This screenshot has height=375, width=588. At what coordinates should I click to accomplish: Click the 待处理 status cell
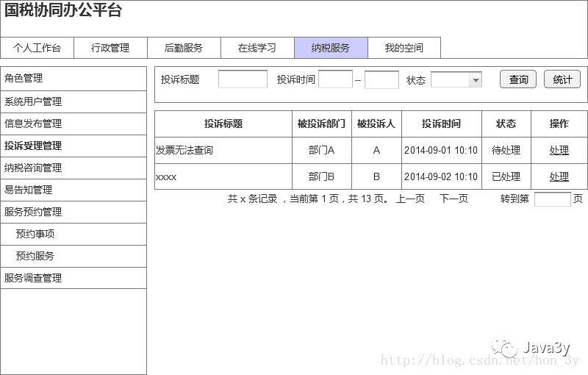click(x=506, y=151)
